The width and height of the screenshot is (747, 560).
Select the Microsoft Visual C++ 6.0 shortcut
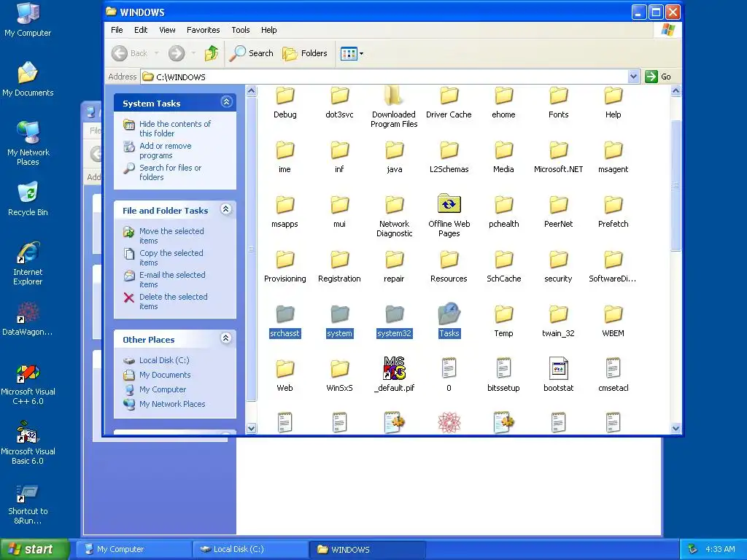coord(28,384)
